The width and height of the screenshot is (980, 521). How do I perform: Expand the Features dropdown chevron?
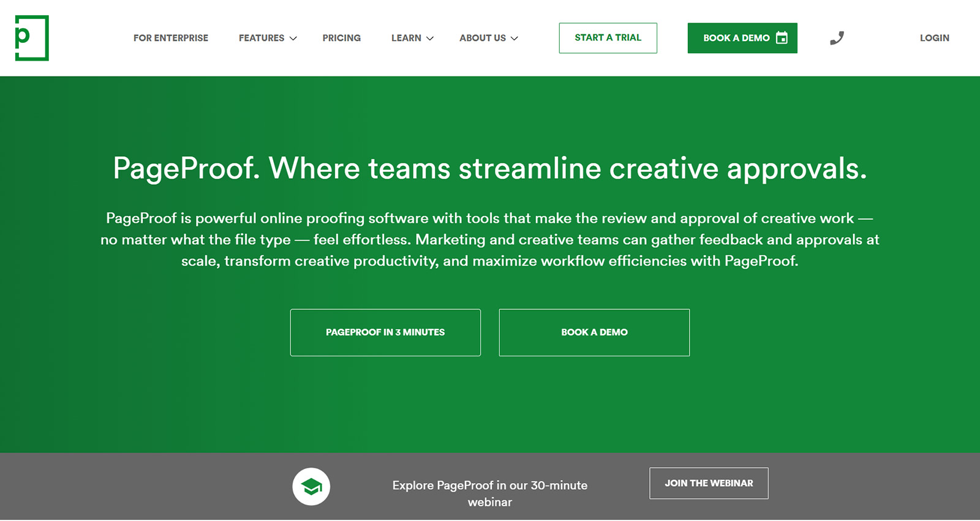click(x=293, y=39)
